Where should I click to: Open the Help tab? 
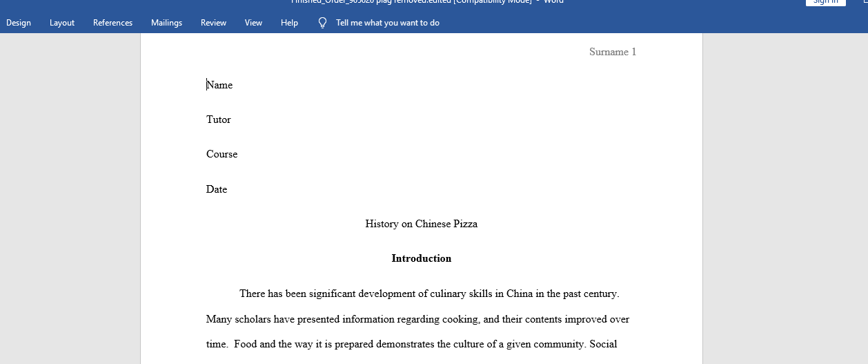[x=289, y=23]
